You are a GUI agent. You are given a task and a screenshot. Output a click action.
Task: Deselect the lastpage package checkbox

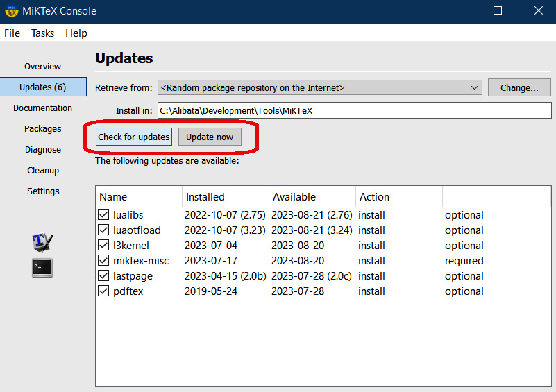[x=103, y=275]
